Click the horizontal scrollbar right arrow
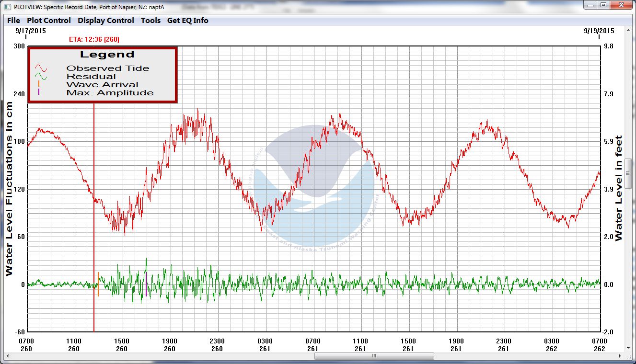 click(x=620, y=356)
